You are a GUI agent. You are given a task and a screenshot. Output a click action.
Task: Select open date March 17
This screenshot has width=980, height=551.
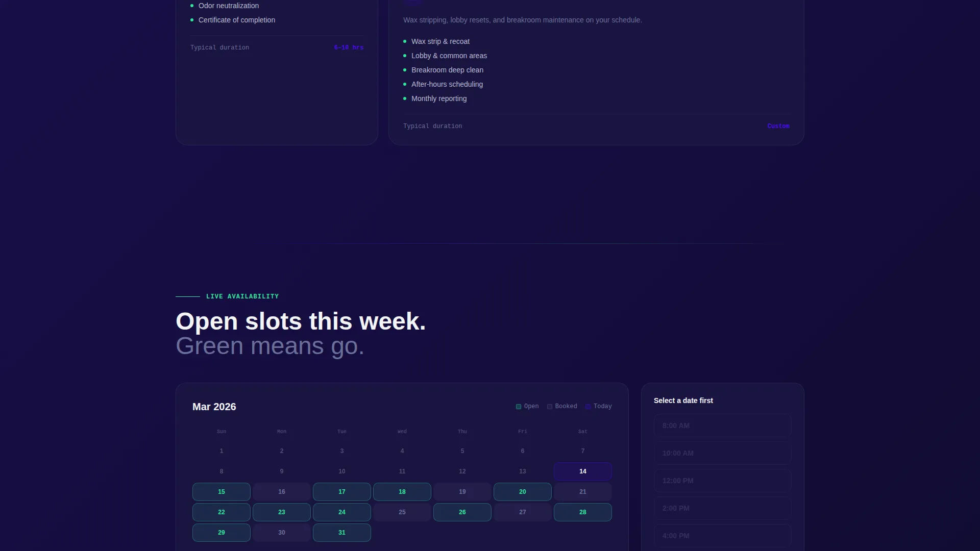[x=341, y=491]
